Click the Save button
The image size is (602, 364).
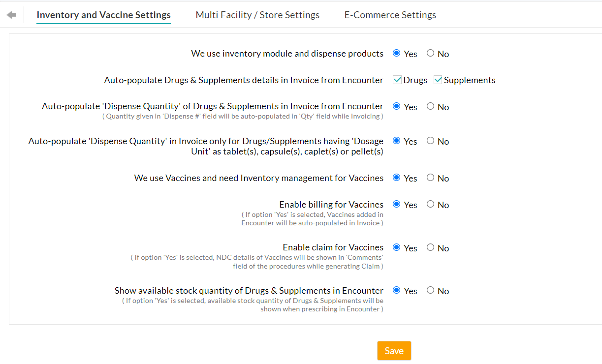point(394,350)
